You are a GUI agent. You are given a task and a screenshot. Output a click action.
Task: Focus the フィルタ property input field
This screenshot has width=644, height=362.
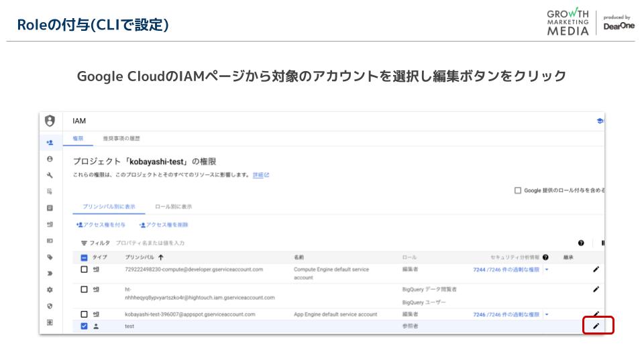[150, 243]
